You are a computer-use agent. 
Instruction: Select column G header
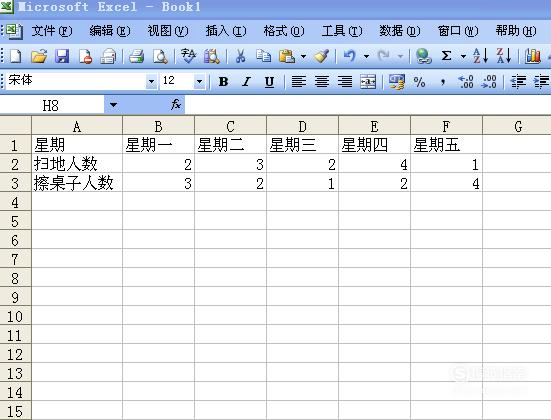(517, 126)
